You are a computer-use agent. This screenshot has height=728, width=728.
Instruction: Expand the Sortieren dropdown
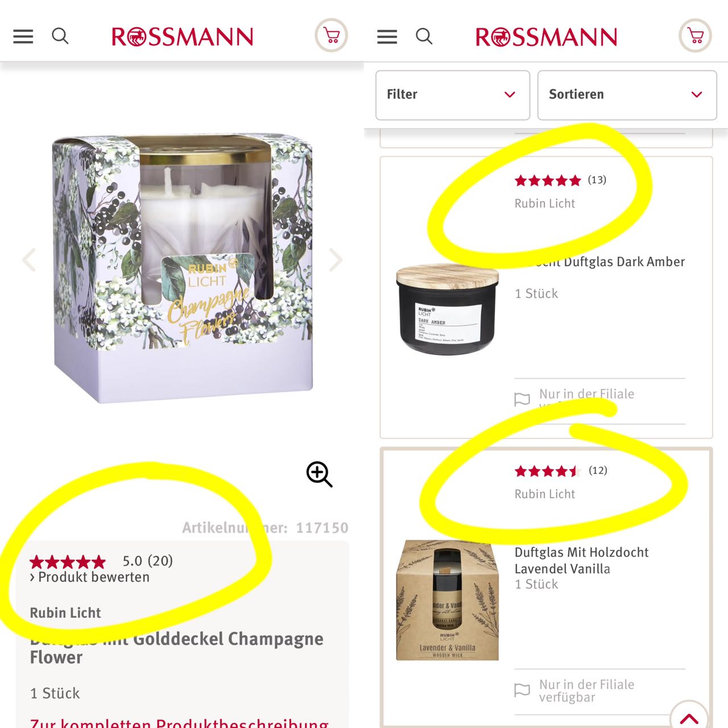point(627,95)
